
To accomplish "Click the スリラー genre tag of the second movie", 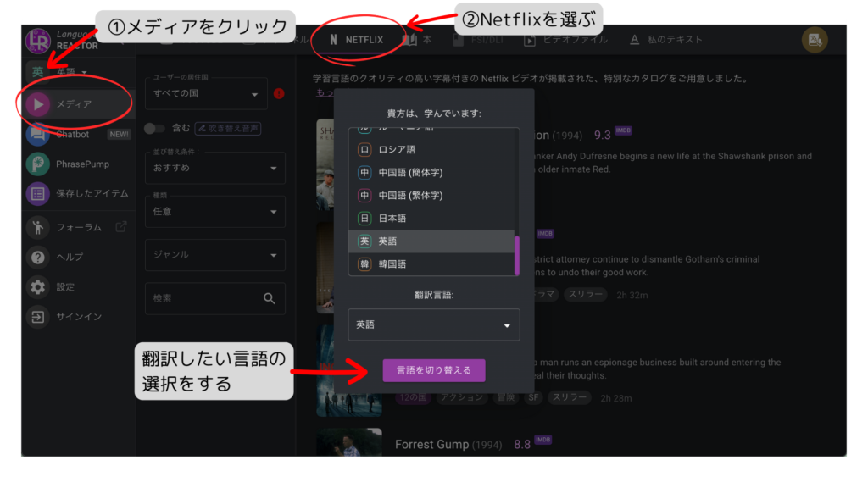I will pos(585,295).
